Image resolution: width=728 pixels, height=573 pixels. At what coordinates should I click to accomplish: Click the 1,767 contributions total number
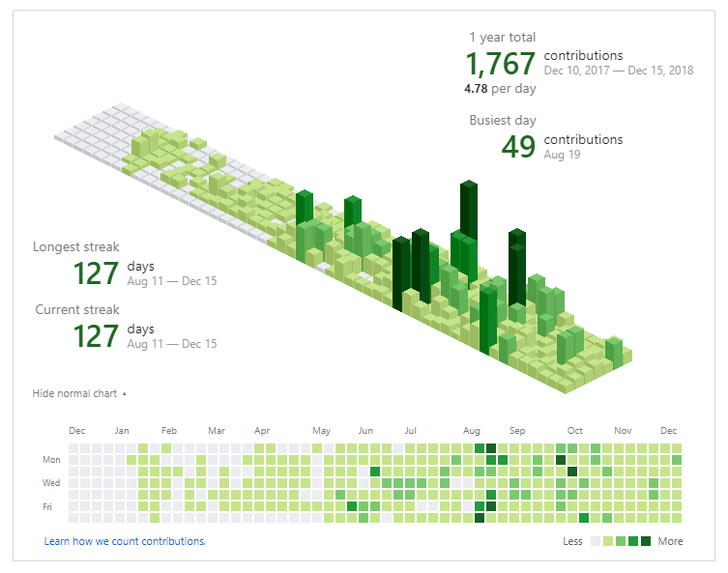click(501, 63)
